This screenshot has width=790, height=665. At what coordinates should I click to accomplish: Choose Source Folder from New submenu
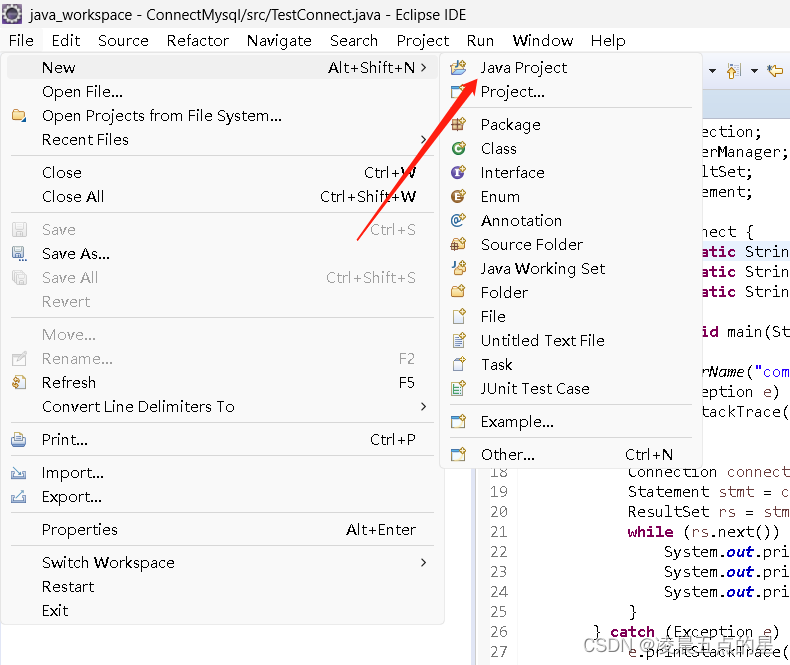click(571, 244)
